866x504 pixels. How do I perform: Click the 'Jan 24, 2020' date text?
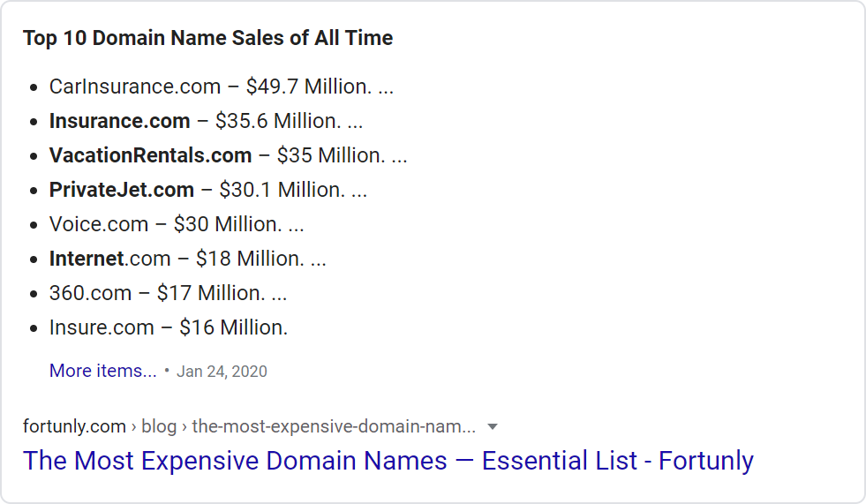[222, 372]
